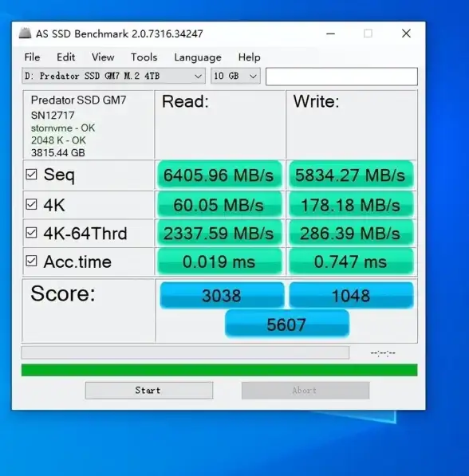Click the 4K-64Thrd read result 2337.59 MB/s
Viewport: 469px width, 476px height.
(x=219, y=233)
